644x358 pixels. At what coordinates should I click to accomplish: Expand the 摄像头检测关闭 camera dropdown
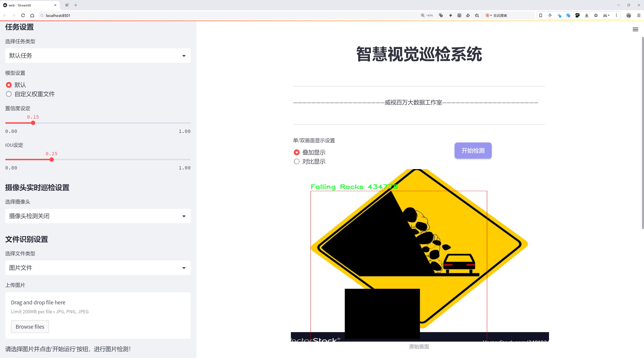[x=98, y=216]
